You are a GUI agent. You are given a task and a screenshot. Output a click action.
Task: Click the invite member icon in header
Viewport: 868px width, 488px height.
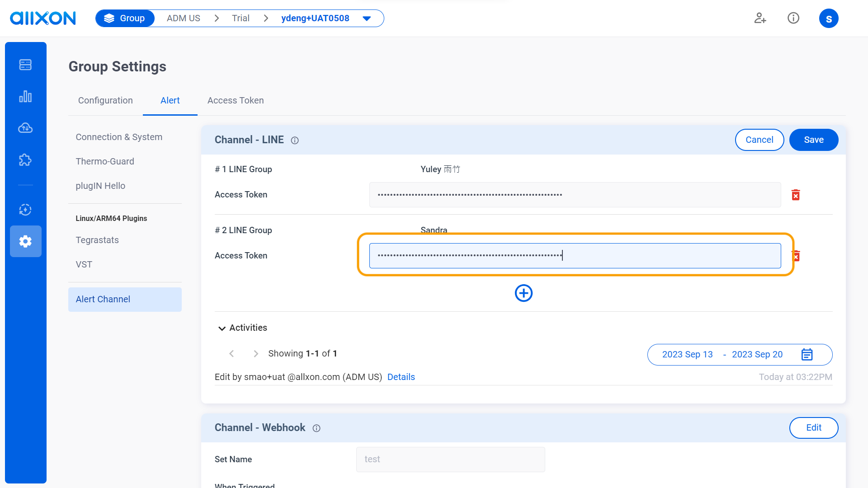tap(760, 18)
